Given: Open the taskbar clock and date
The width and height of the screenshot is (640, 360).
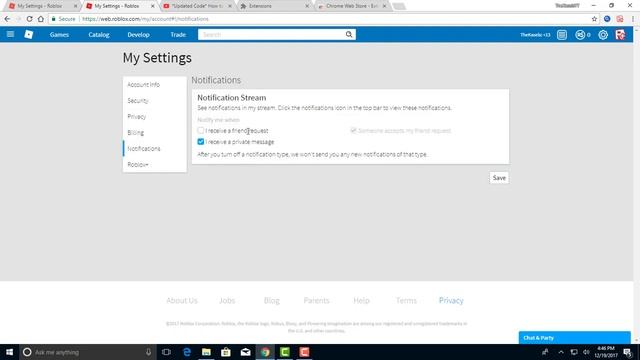Looking at the screenshot, I should [x=606, y=352].
